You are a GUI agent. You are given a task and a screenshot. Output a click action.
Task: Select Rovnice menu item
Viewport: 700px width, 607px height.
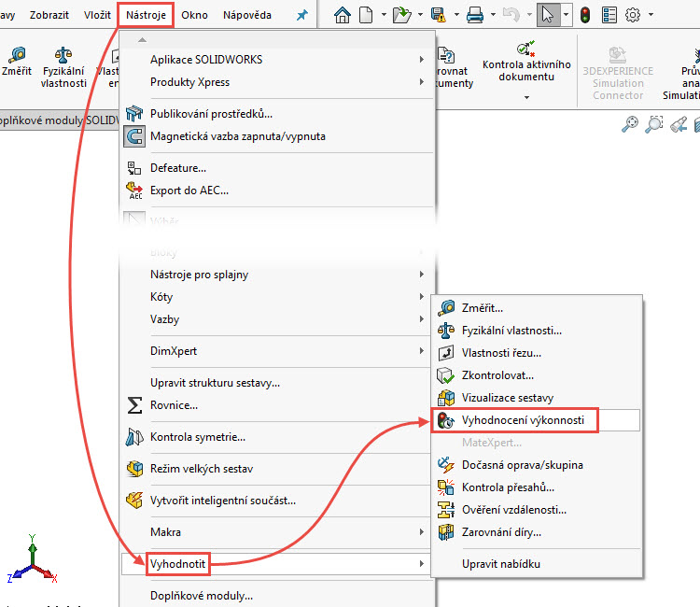(277, 405)
